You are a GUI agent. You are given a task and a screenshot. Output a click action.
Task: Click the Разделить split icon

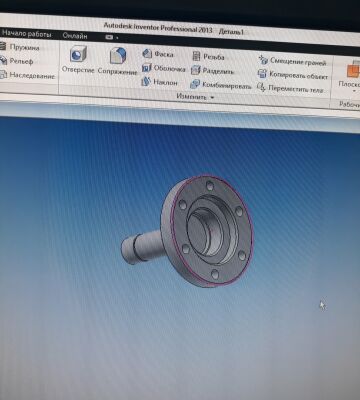click(196, 70)
